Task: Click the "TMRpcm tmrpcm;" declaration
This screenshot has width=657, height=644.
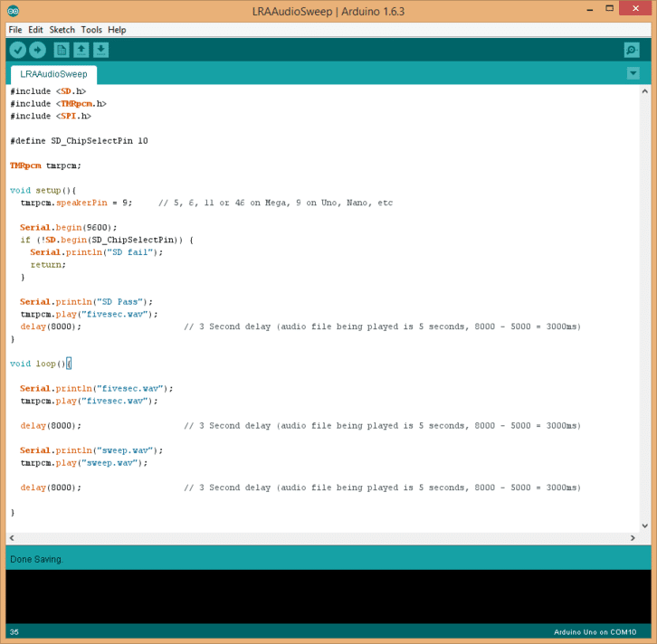Action: tap(45, 166)
